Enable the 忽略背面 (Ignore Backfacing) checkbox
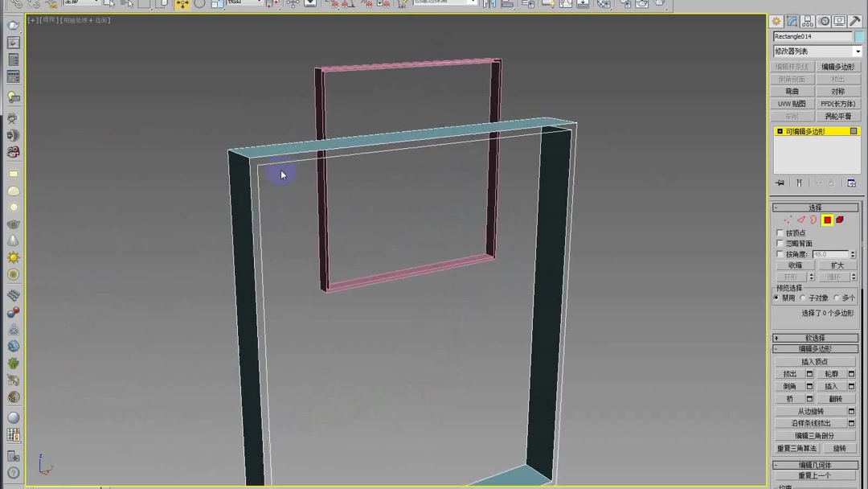This screenshot has width=868, height=489. [780, 243]
